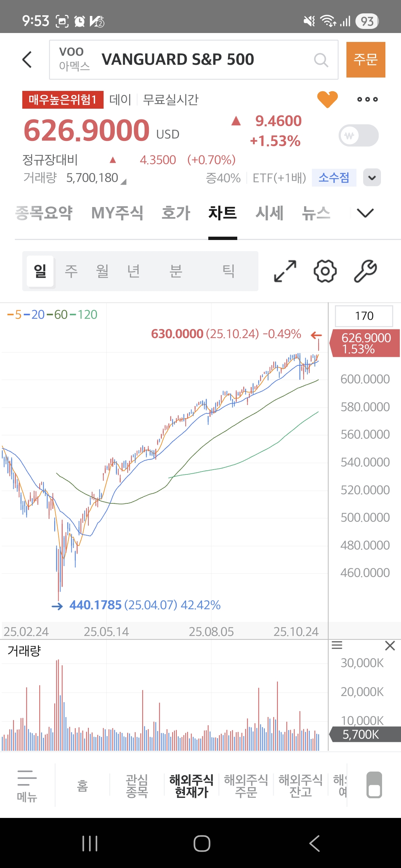The width and height of the screenshot is (401, 868).
Task: Edit the 170 candle count field
Action: [x=364, y=316]
